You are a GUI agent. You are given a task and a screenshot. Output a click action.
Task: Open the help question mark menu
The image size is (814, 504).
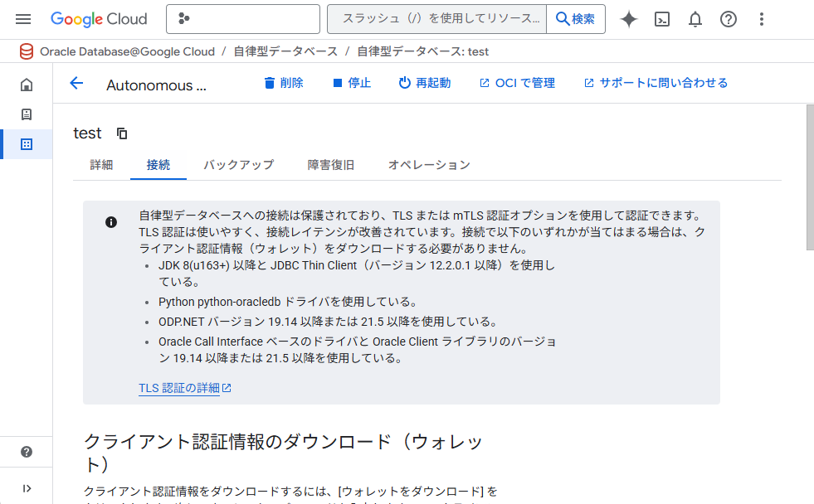[x=729, y=19]
